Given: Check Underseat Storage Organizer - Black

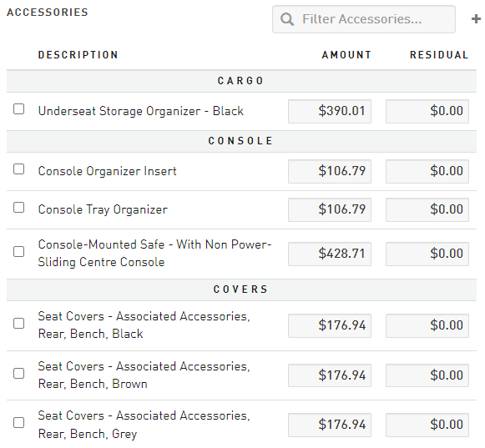Looking at the screenshot, I should point(19,109).
